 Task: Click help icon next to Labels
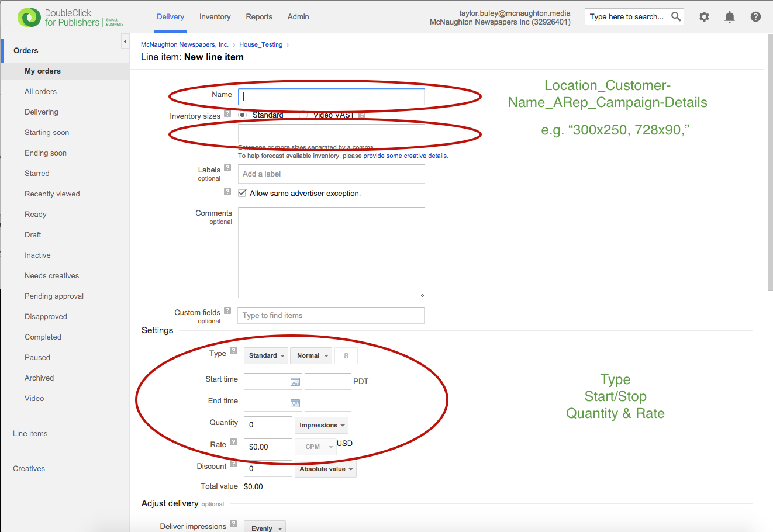point(227,168)
